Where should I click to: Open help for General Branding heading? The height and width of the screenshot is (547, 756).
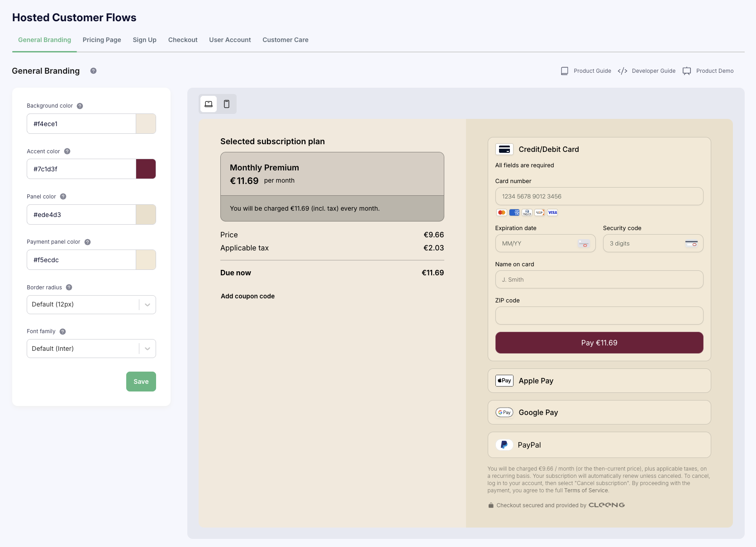pos(93,71)
